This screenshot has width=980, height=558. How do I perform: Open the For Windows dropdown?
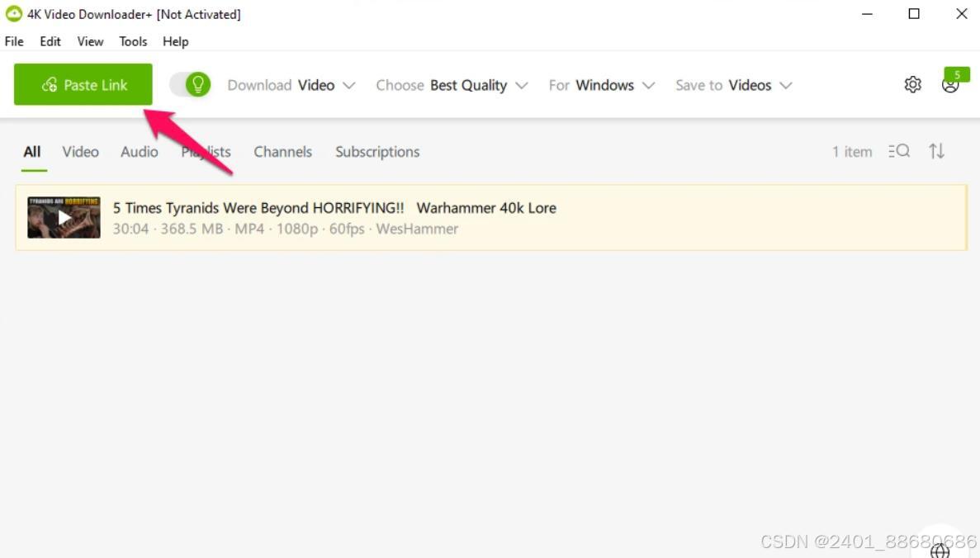pos(602,85)
